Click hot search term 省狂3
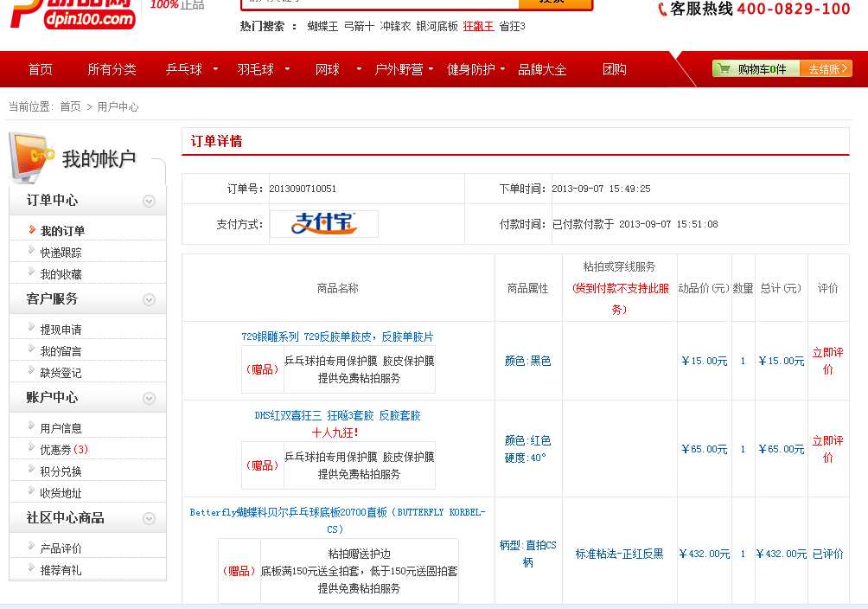The image size is (868, 609). click(x=512, y=26)
